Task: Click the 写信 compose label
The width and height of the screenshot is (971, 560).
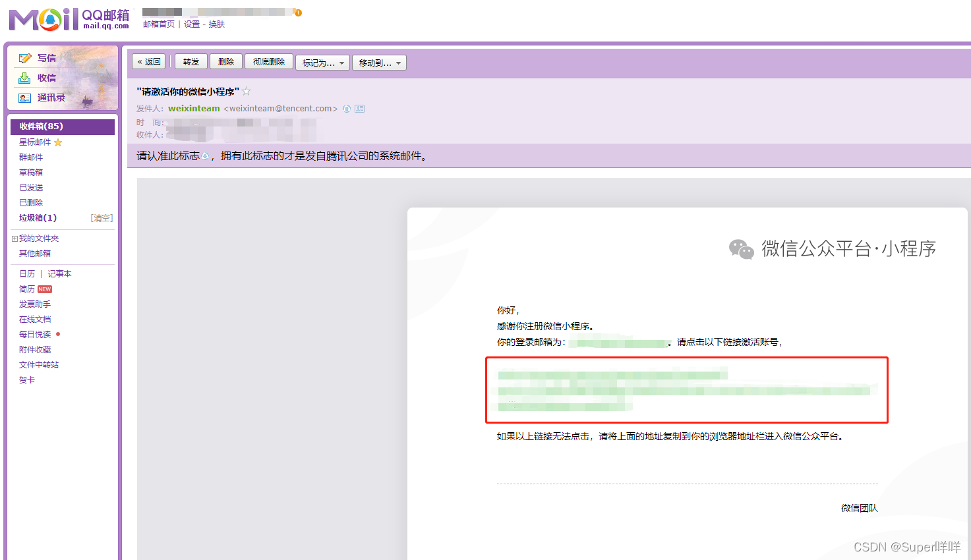Action: click(x=47, y=58)
